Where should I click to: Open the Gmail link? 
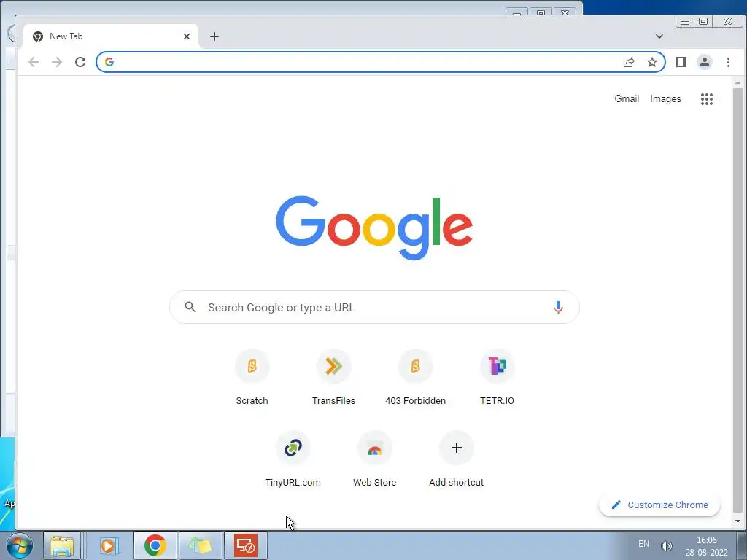[627, 98]
